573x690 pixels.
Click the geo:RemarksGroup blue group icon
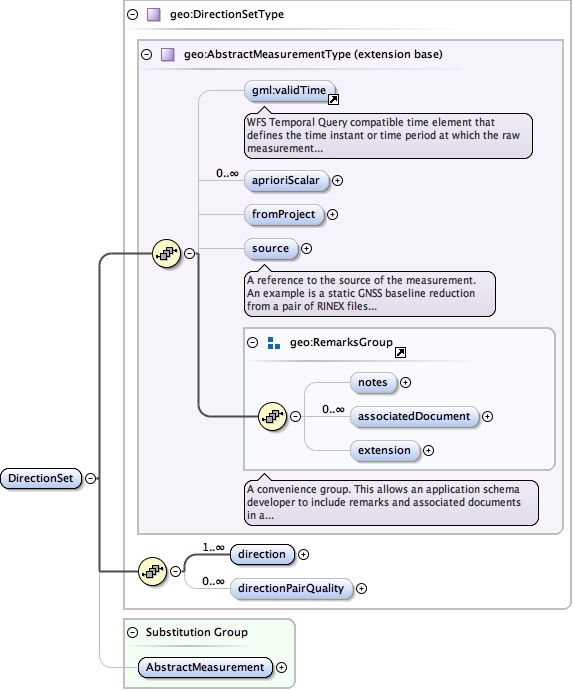tap(274, 343)
